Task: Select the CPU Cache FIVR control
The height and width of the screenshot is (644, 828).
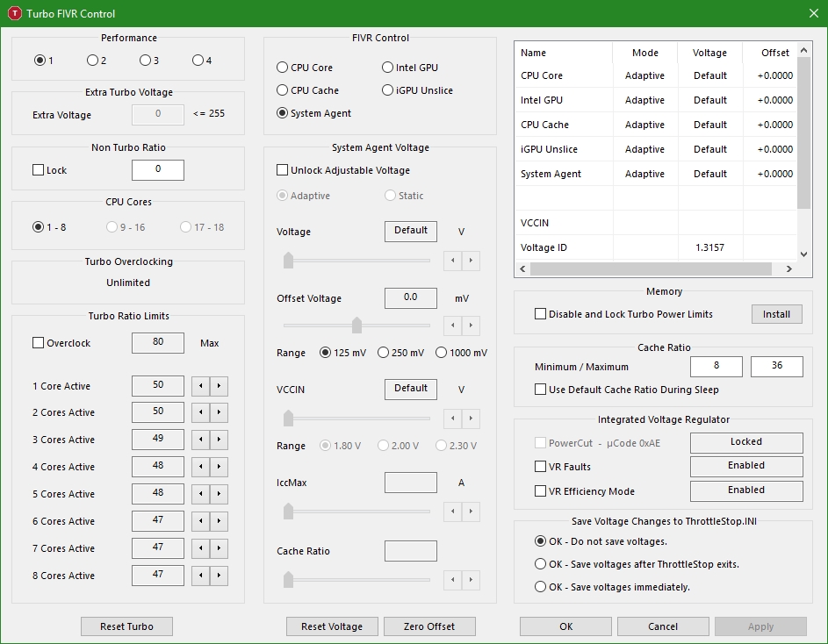Action: click(x=308, y=90)
